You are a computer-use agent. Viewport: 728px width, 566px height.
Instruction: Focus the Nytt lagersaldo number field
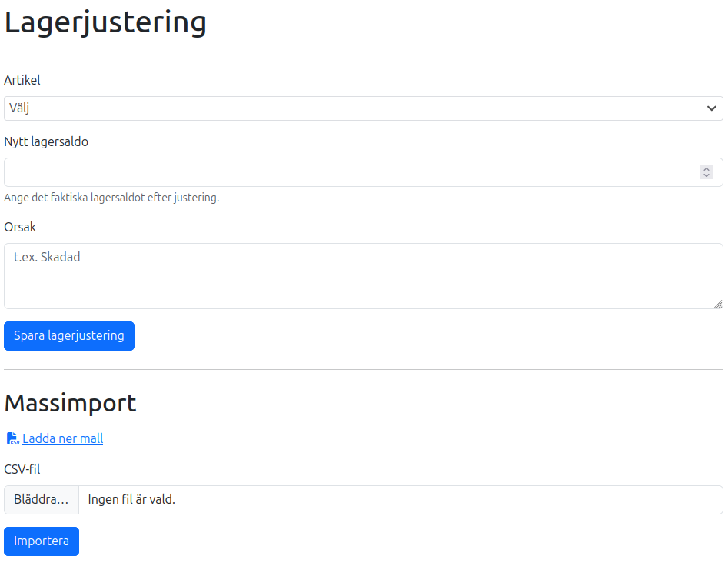[364, 172]
